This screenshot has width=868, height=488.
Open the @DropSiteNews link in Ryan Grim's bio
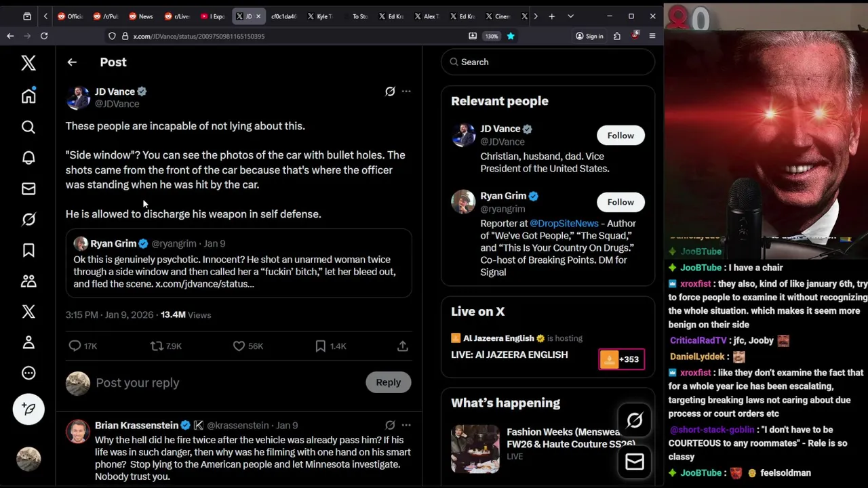click(564, 223)
